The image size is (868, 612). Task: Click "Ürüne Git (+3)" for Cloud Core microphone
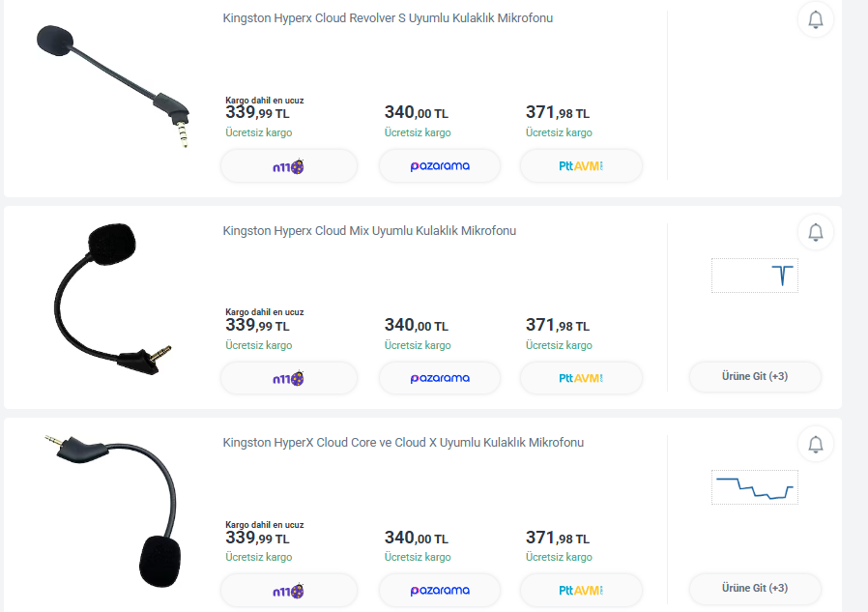755,588
